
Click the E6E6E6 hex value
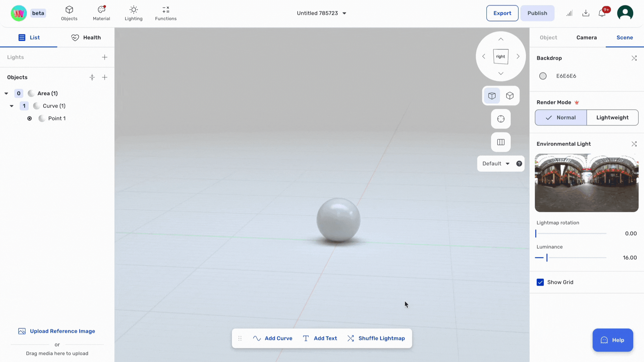click(566, 76)
